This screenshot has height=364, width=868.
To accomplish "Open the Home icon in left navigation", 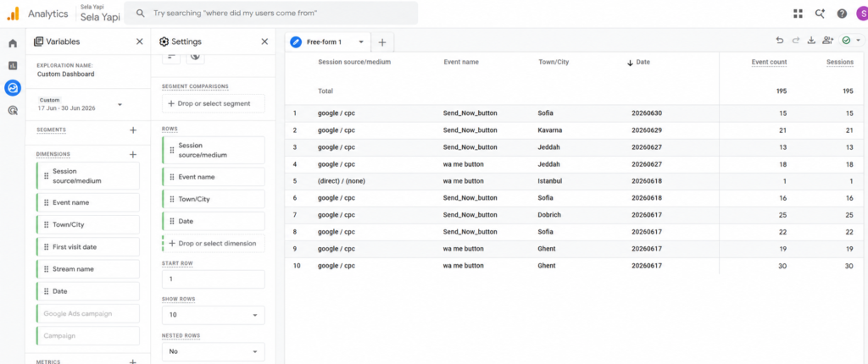I will coord(13,44).
